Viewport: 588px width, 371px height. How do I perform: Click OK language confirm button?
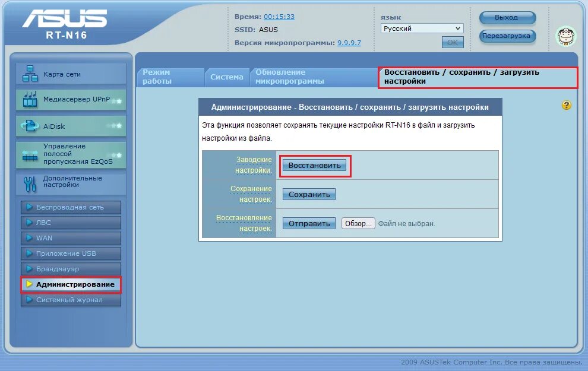click(x=453, y=42)
